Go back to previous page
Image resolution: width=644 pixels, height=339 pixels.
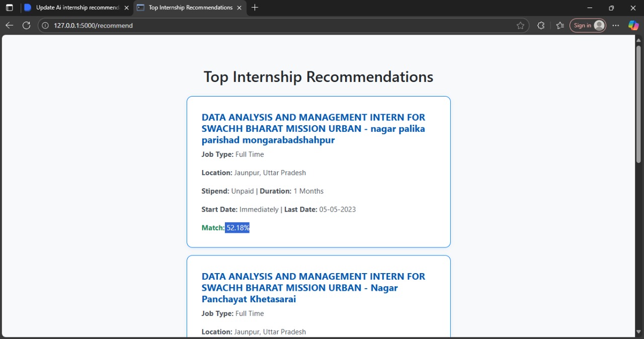(9, 26)
